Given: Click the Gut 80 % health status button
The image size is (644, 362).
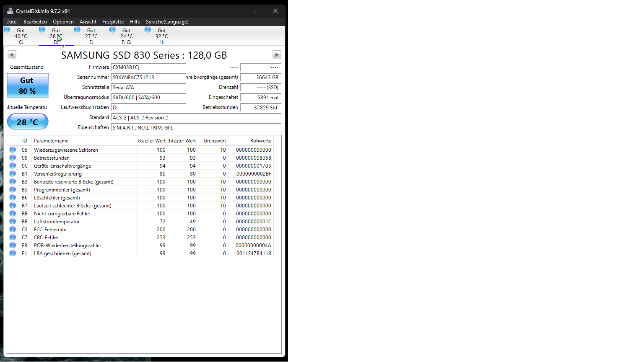Looking at the screenshot, I should (x=28, y=85).
